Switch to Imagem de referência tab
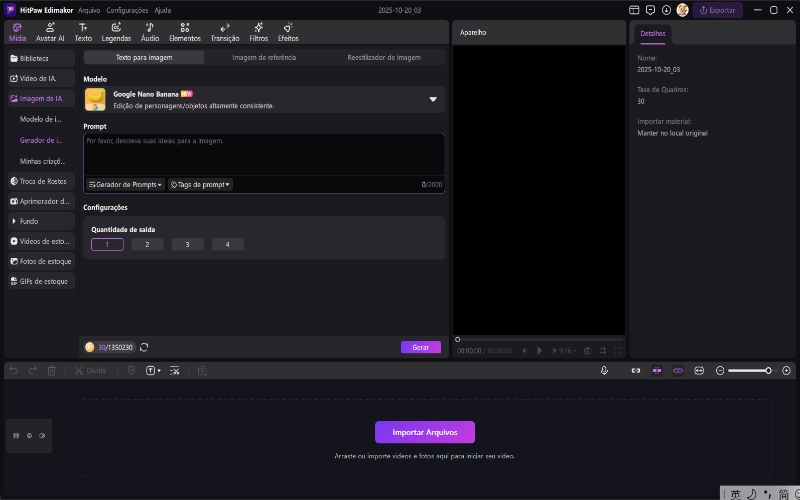The image size is (800, 500). coord(264,58)
